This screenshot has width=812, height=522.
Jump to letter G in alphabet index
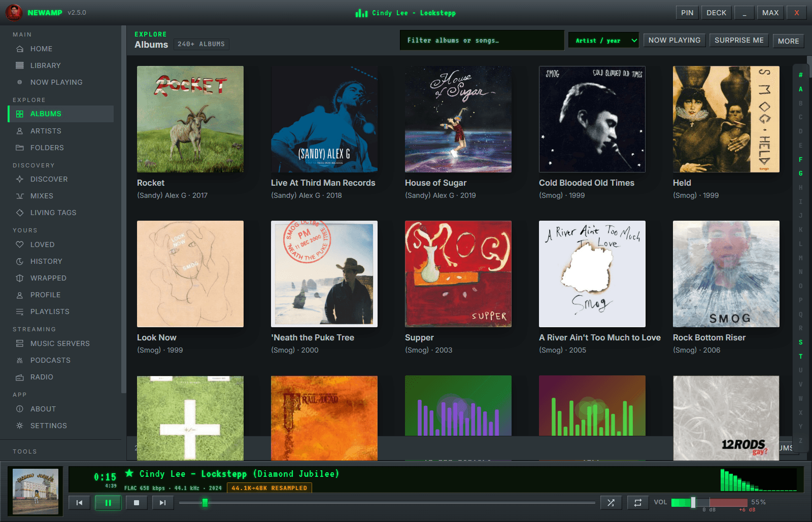(x=801, y=173)
